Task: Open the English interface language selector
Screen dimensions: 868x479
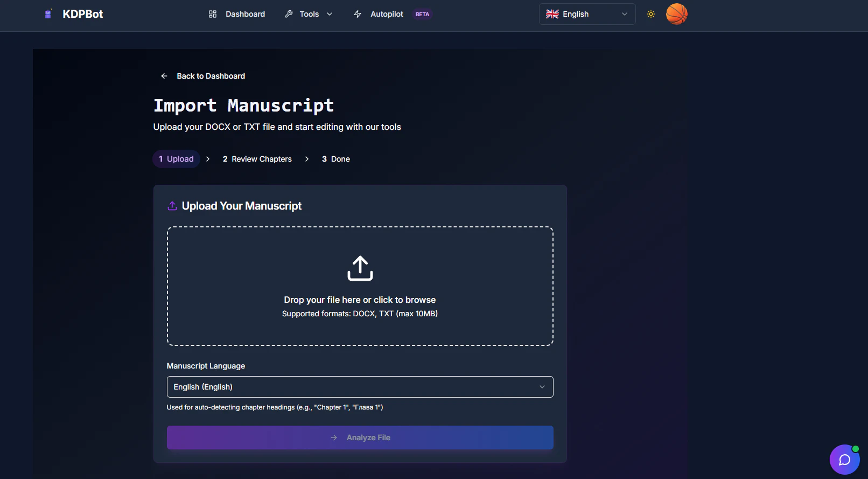Action: pos(587,14)
